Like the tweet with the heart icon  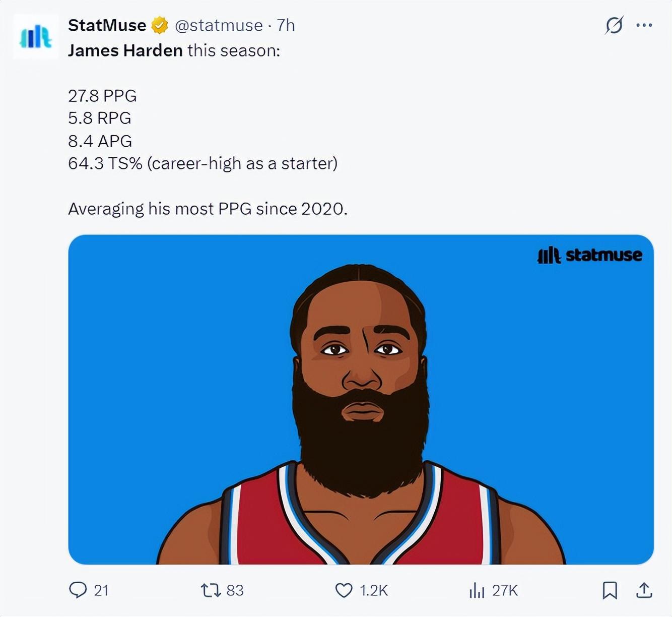[344, 590]
